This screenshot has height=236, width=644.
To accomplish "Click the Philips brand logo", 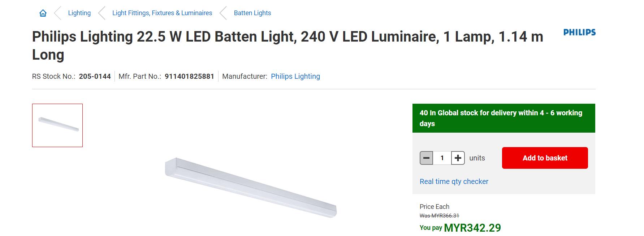I will (579, 32).
